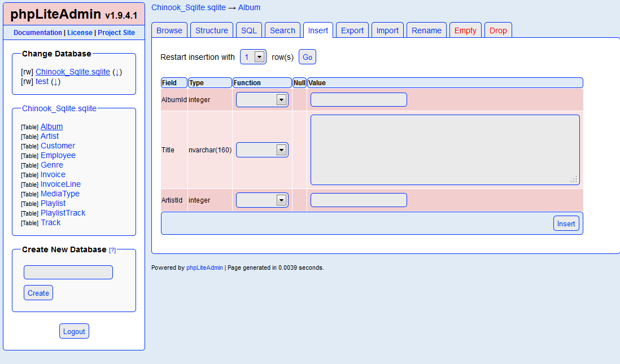Open the InvoiceLine table
The width and height of the screenshot is (620, 364).
pos(60,184)
